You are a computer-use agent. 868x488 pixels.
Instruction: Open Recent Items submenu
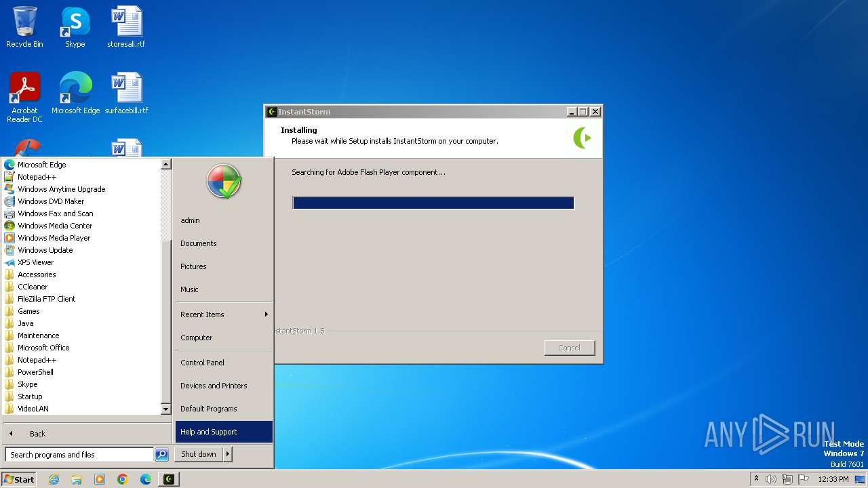[224, 314]
